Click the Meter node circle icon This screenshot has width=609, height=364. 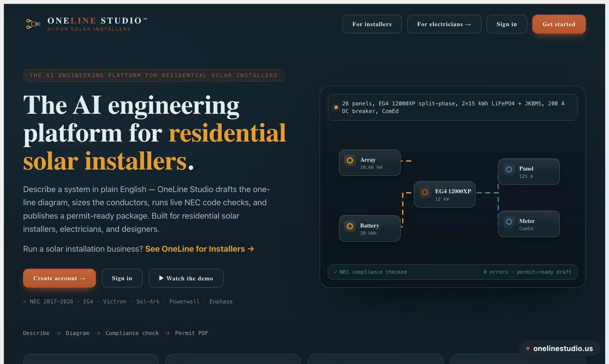coord(509,222)
